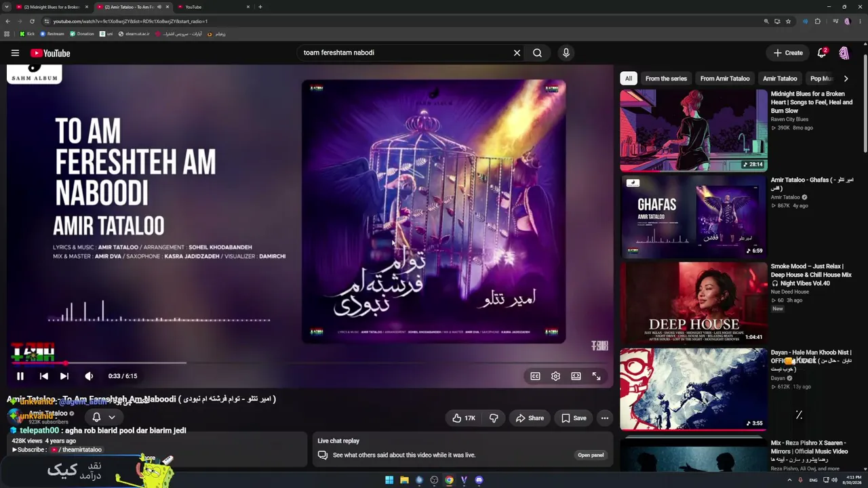Open the player settings gear
Viewport: 868px width, 488px height.
tap(555, 376)
